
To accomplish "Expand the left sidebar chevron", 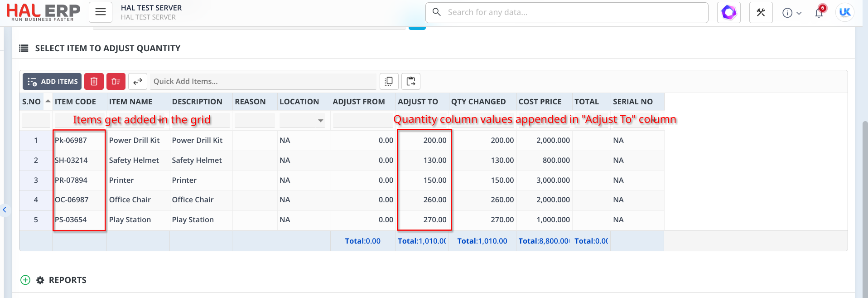I will click(5, 210).
